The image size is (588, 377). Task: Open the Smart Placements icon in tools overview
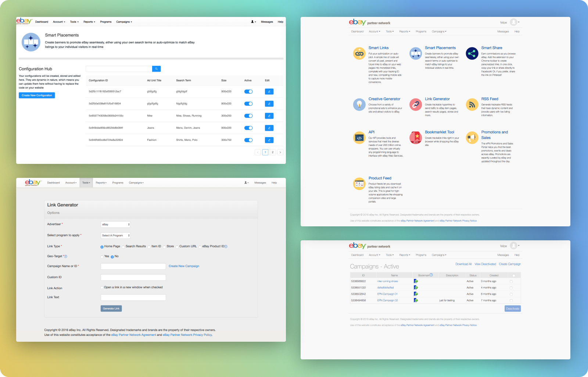coord(416,54)
